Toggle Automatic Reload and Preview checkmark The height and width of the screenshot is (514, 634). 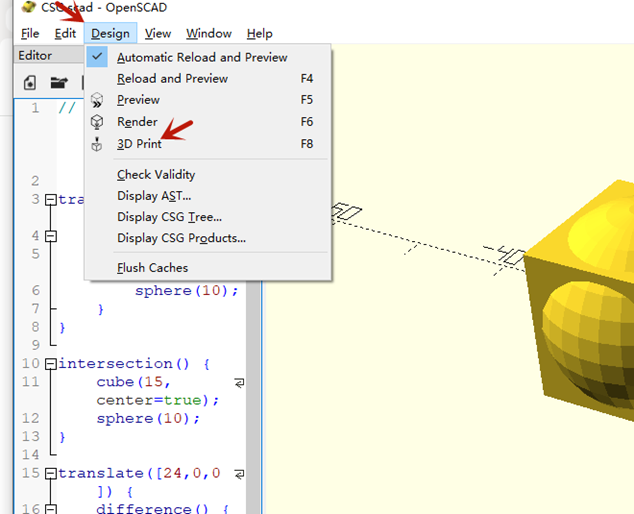coord(97,57)
